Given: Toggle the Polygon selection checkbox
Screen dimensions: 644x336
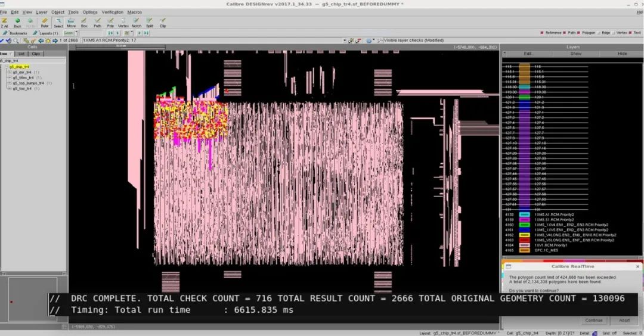Looking at the screenshot, I should pyautogui.click(x=578, y=33).
